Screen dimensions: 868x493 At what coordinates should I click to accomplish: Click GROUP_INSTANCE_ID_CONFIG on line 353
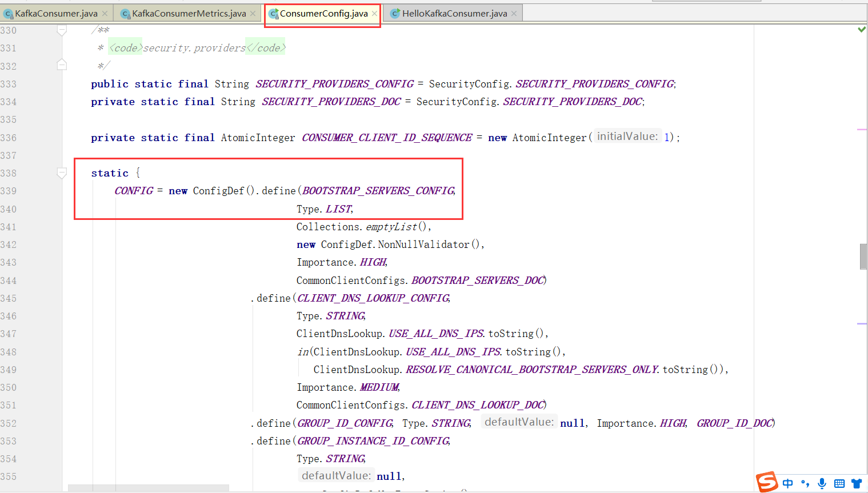373,441
